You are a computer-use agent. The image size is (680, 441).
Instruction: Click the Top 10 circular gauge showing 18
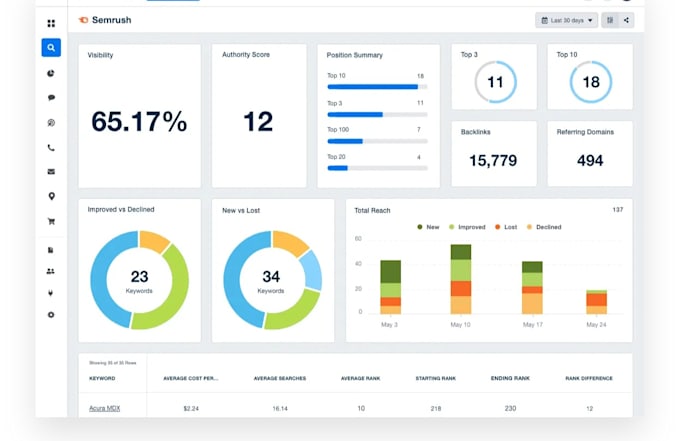pos(591,82)
